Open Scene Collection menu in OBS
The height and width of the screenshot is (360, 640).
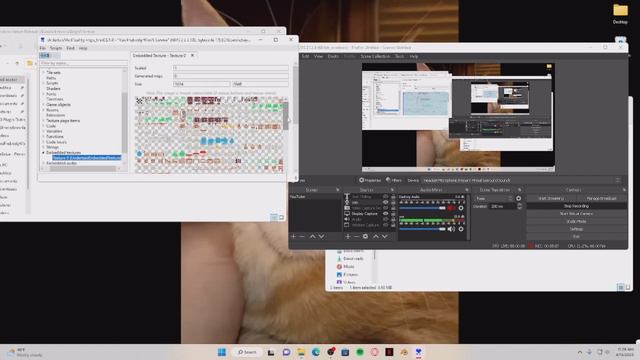coord(375,56)
